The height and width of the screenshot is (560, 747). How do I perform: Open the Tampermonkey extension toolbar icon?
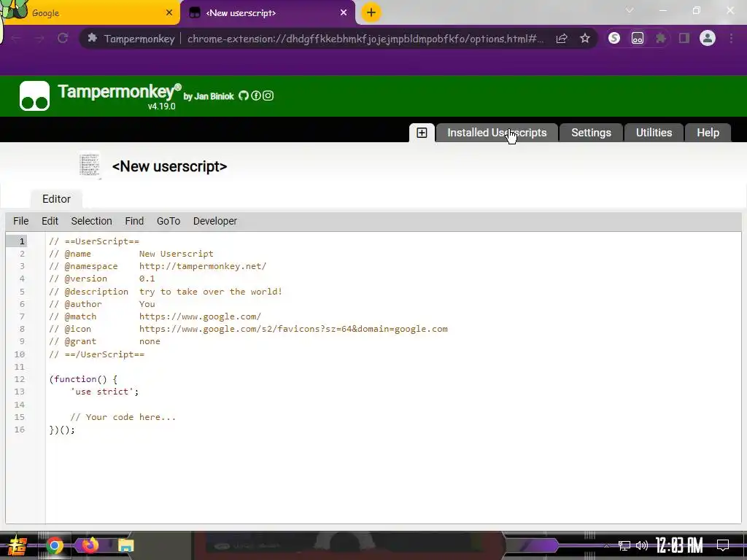coord(638,38)
